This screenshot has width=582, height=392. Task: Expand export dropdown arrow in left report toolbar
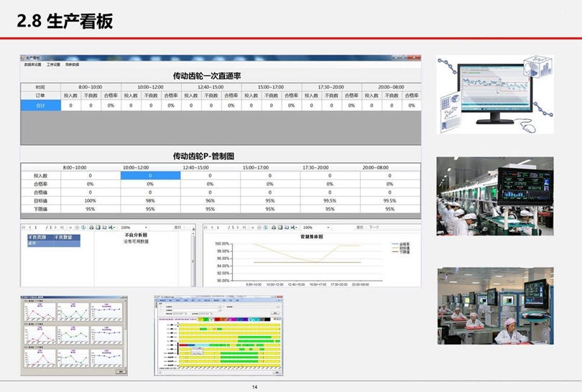pyautogui.click(x=114, y=228)
